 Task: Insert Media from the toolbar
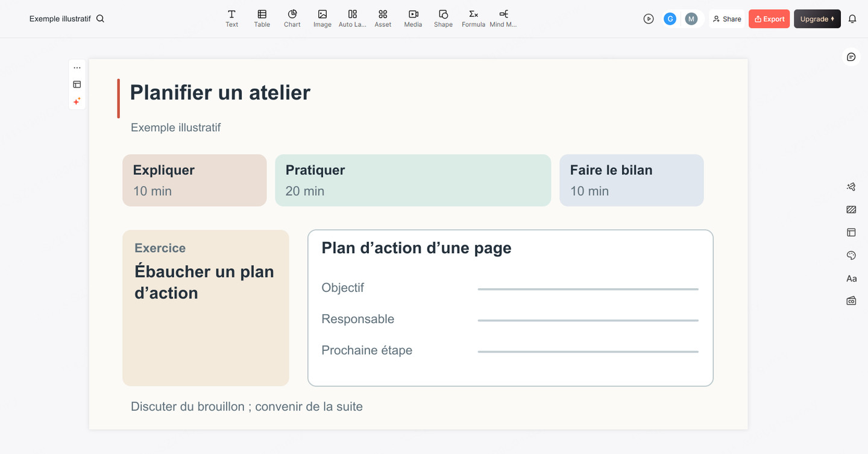(413, 19)
